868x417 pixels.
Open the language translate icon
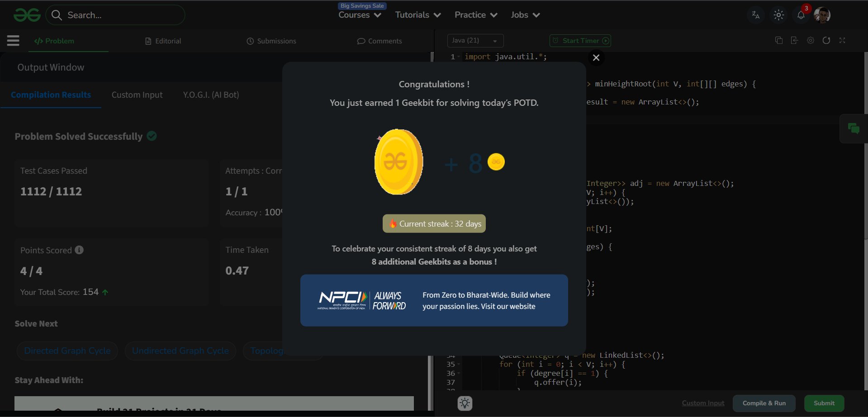pyautogui.click(x=755, y=15)
